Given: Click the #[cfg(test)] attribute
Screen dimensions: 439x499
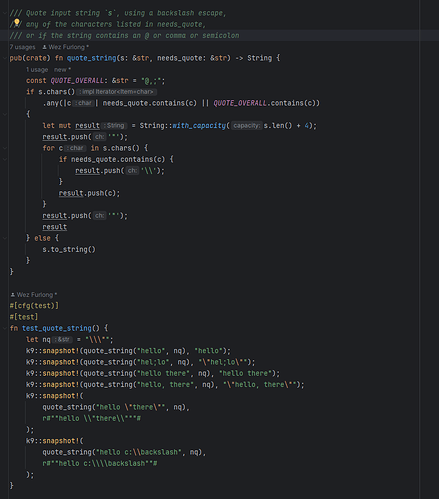Looking at the screenshot, I should (x=34, y=306).
